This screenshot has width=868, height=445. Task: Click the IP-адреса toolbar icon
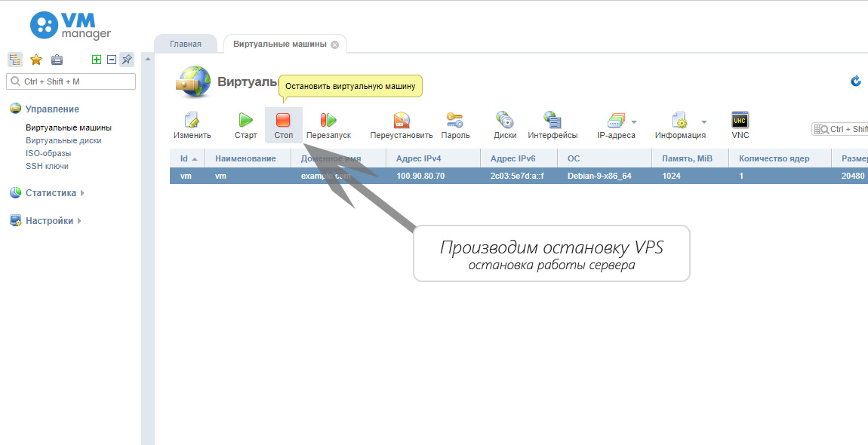[x=616, y=125]
